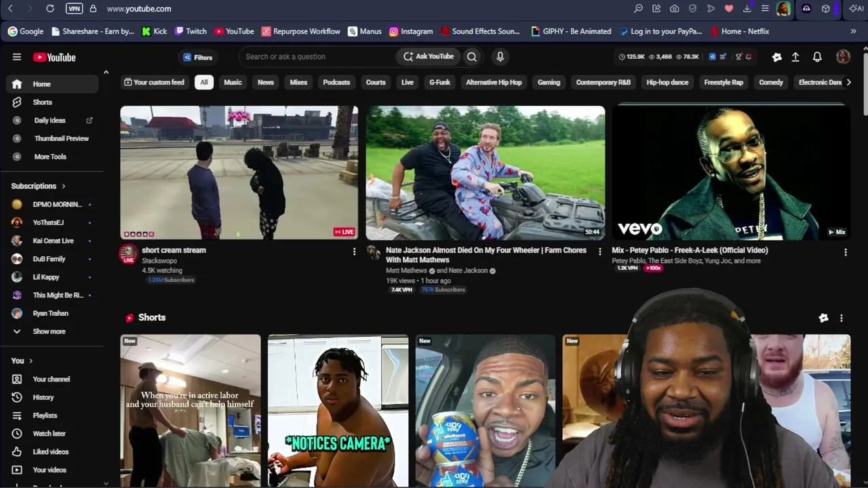The image size is (868, 488).
Task: Click the YouTube logo
Action: [x=54, y=58]
